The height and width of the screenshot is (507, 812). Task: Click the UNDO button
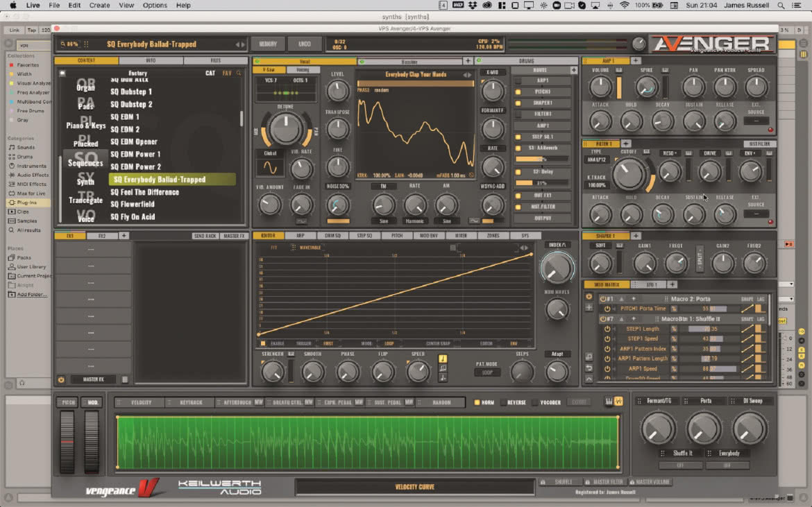[305, 44]
